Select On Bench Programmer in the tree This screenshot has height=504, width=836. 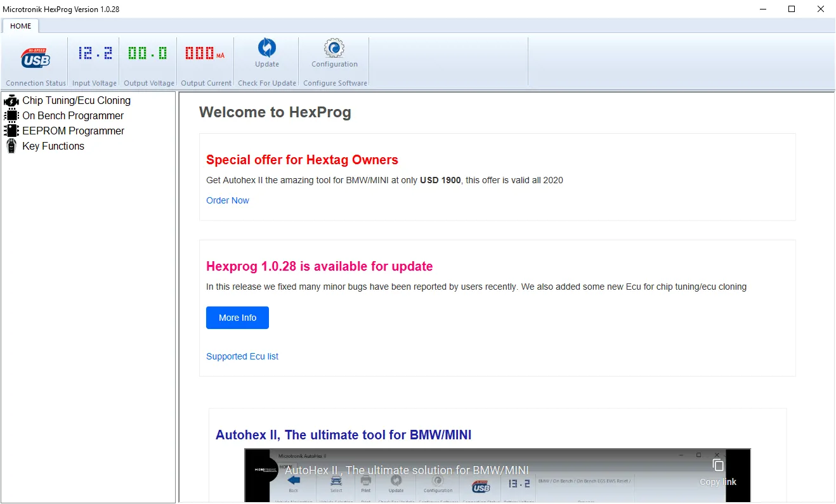pos(73,115)
